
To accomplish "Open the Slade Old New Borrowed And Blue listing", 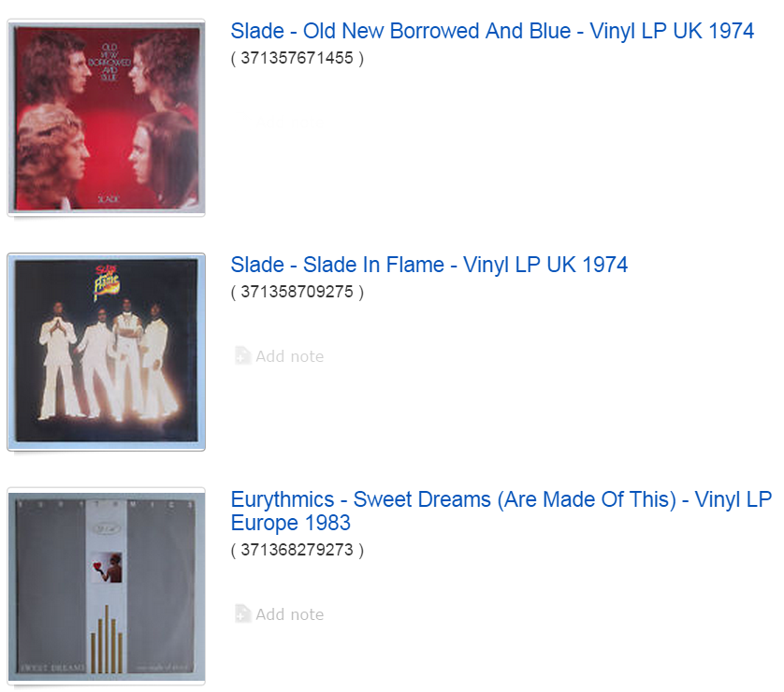I will (492, 31).
